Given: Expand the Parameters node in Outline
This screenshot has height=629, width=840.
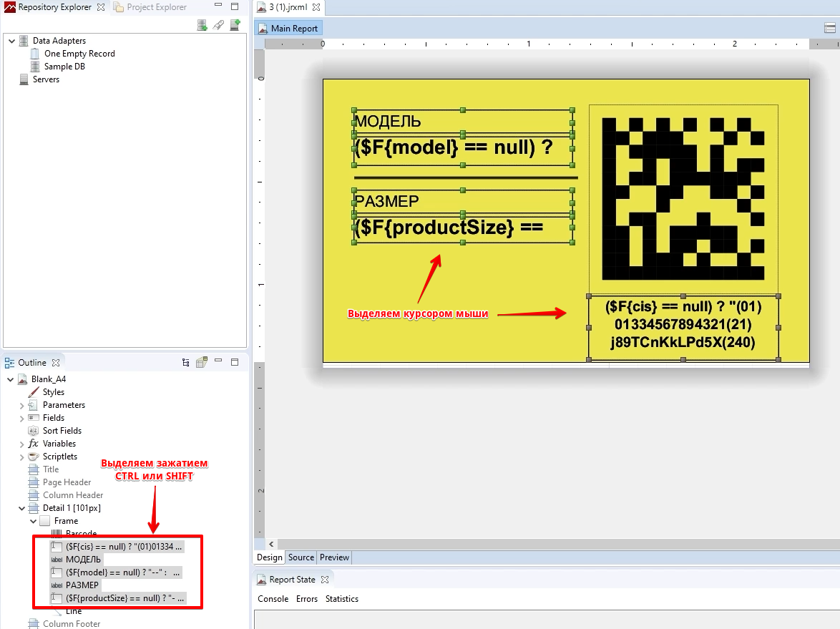Looking at the screenshot, I should [22, 406].
